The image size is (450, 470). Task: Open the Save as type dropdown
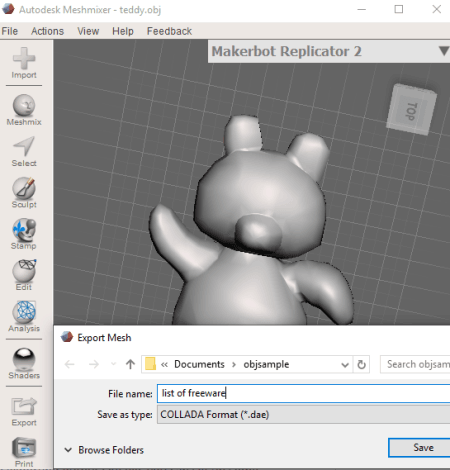[x=303, y=415]
